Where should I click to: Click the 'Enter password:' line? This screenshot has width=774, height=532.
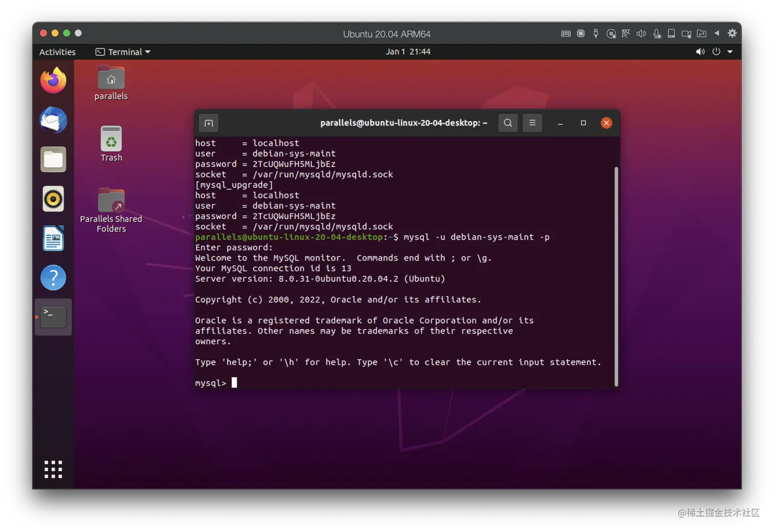pyautogui.click(x=234, y=247)
